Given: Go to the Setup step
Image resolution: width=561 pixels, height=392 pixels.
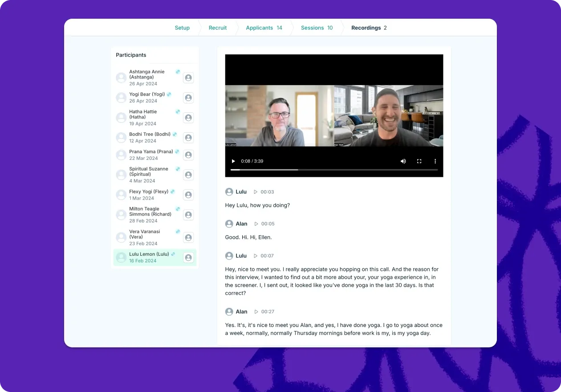Looking at the screenshot, I should 182,28.
